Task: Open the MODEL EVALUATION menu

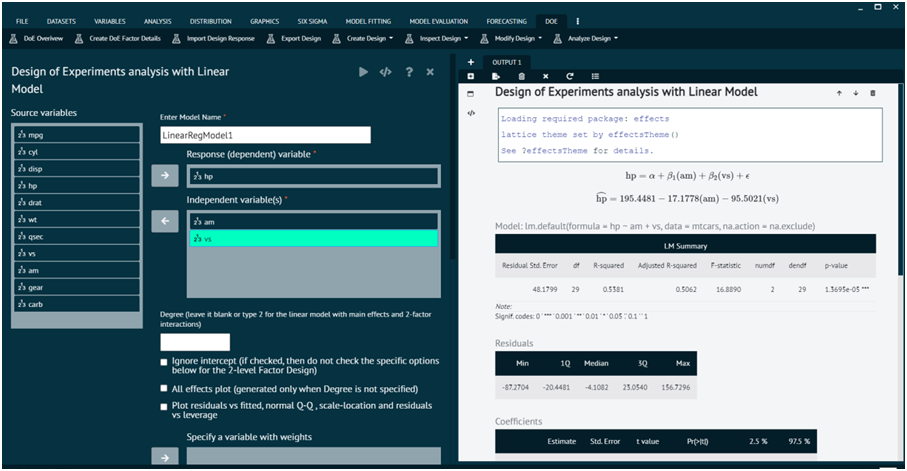Action: (x=438, y=21)
